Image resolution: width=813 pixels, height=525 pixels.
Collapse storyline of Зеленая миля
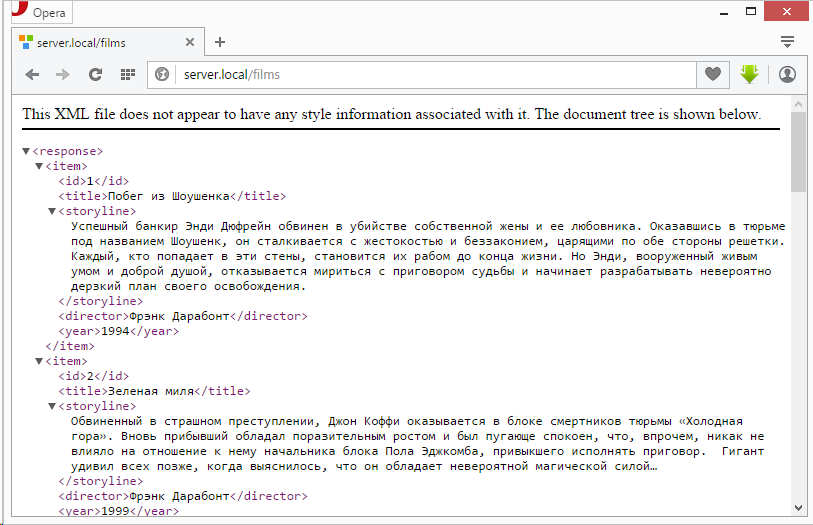tap(52, 406)
